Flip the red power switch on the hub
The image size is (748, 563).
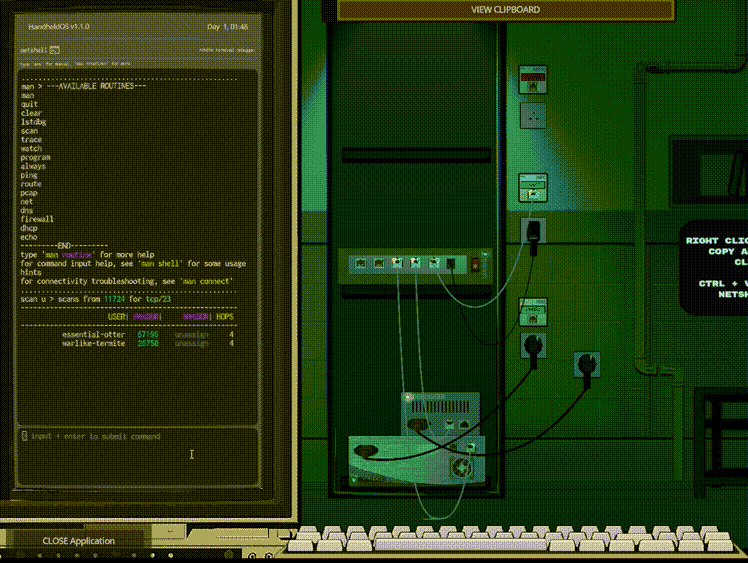474,264
